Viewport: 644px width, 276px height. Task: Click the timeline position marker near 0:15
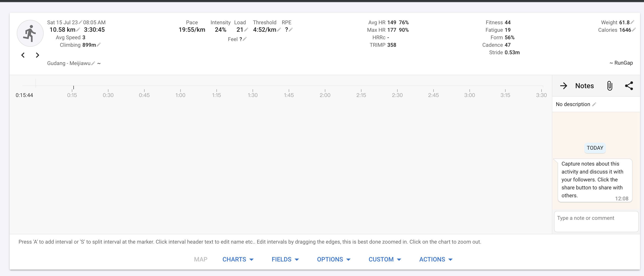(x=73, y=87)
